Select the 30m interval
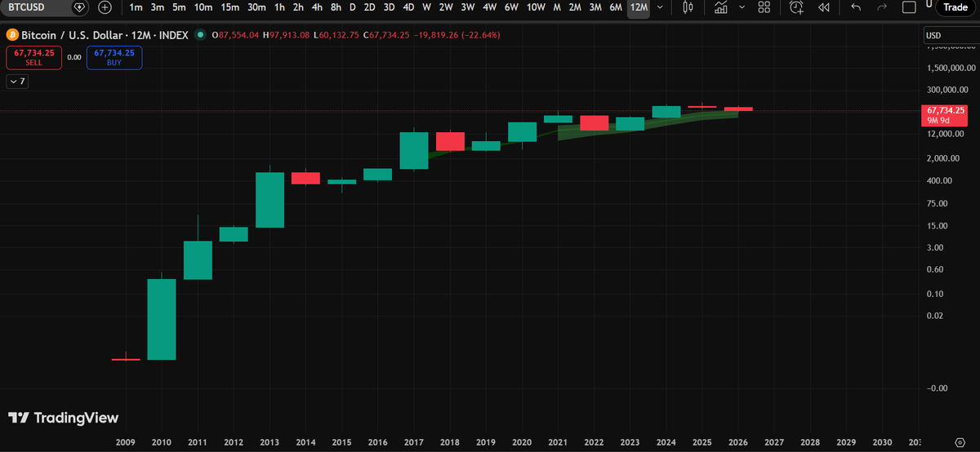The image size is (980, 452). coord(258,7)
